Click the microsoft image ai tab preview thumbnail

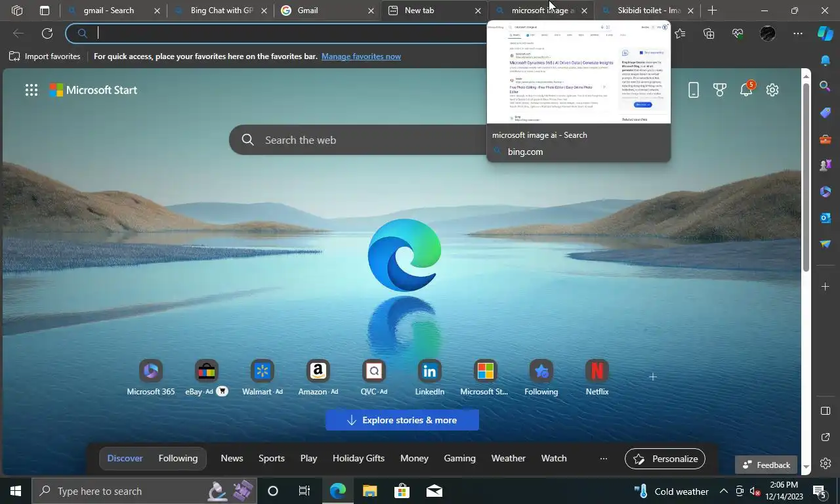pos(579,72)
